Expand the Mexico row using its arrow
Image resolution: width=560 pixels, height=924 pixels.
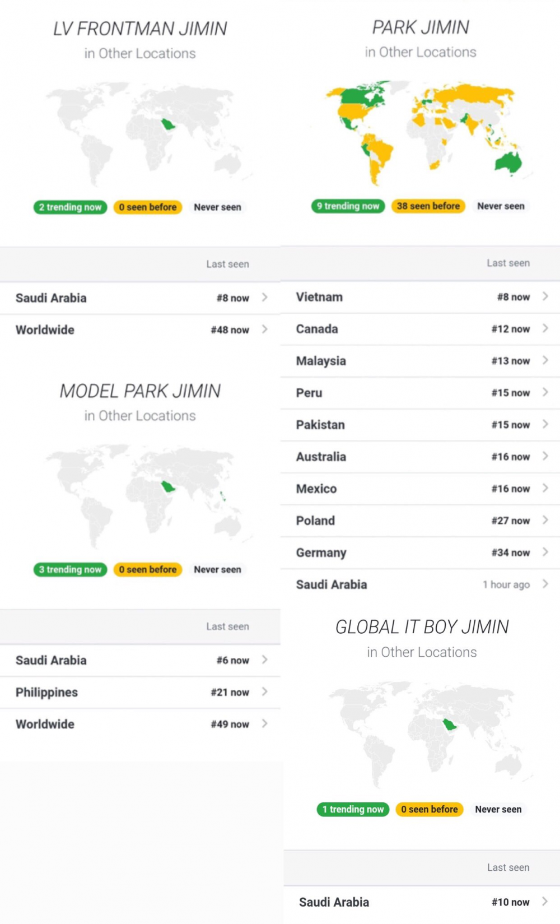tap(545, 488)
